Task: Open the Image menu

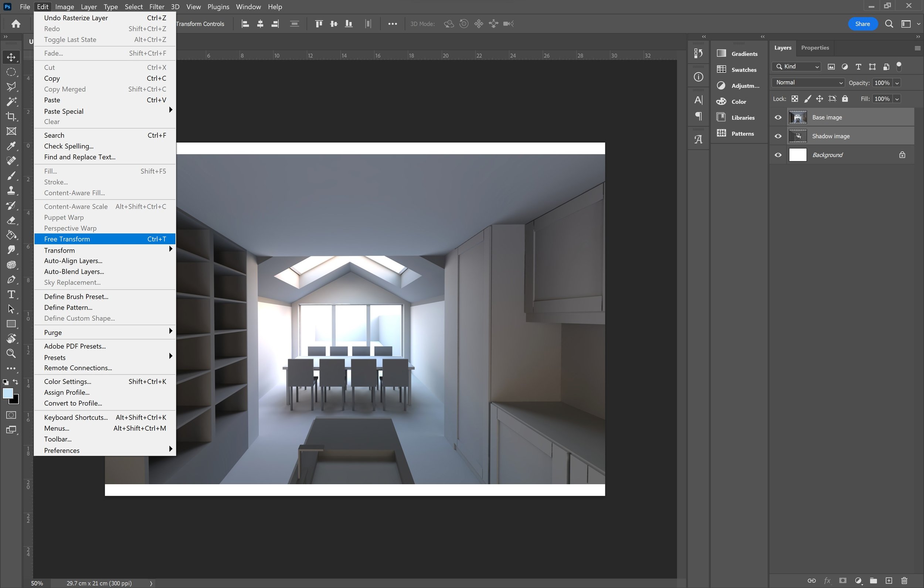Action: (x=64, y=7)
